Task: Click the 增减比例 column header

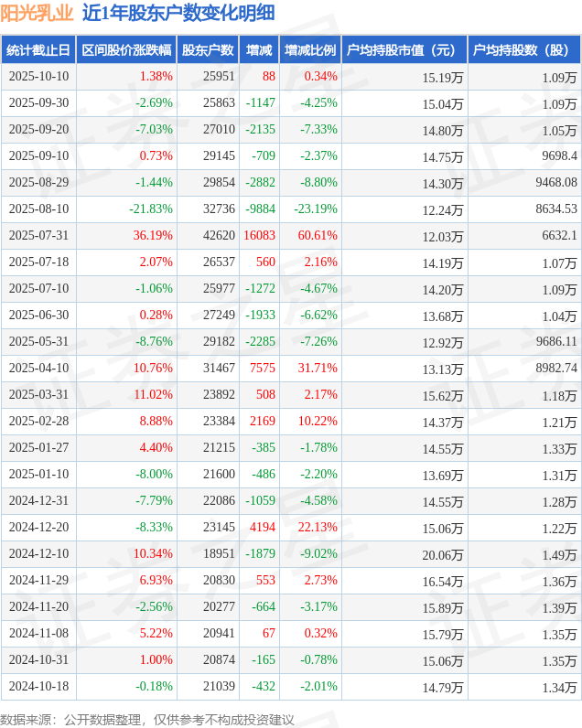Action: point(310,50)
